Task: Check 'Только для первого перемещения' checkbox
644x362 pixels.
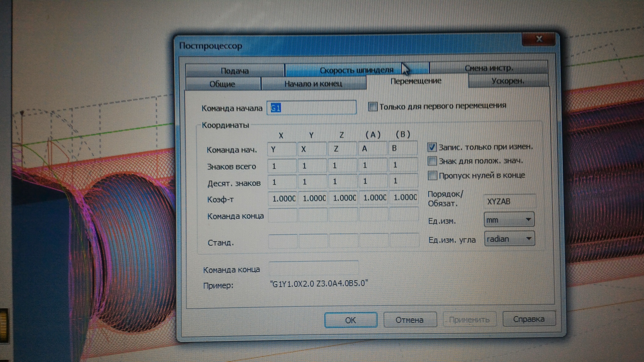Action: 373,107
